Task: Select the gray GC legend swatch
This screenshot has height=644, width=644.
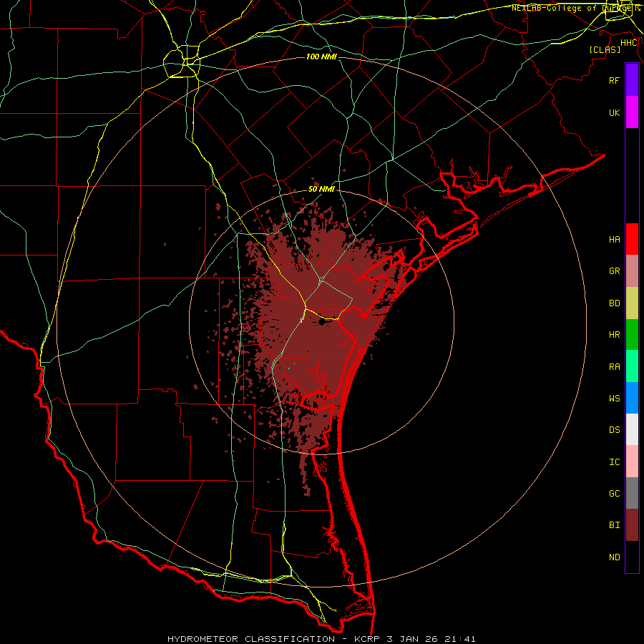Action: click(632, 493)
